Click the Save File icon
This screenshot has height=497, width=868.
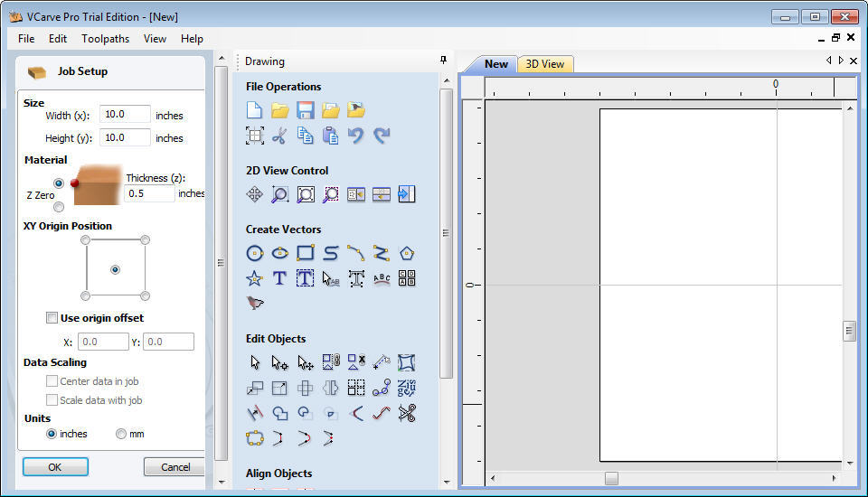[x=306, y=110]
